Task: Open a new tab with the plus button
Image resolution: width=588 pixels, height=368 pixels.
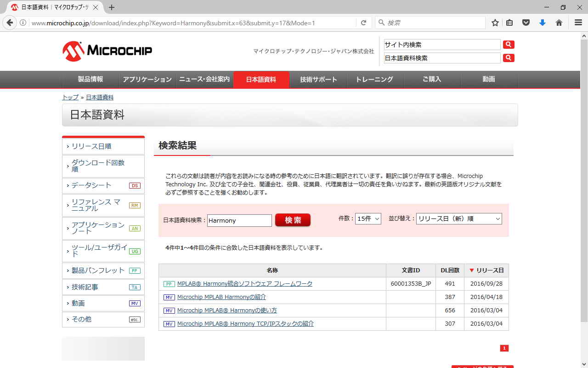Action: (x=112, y=7)
